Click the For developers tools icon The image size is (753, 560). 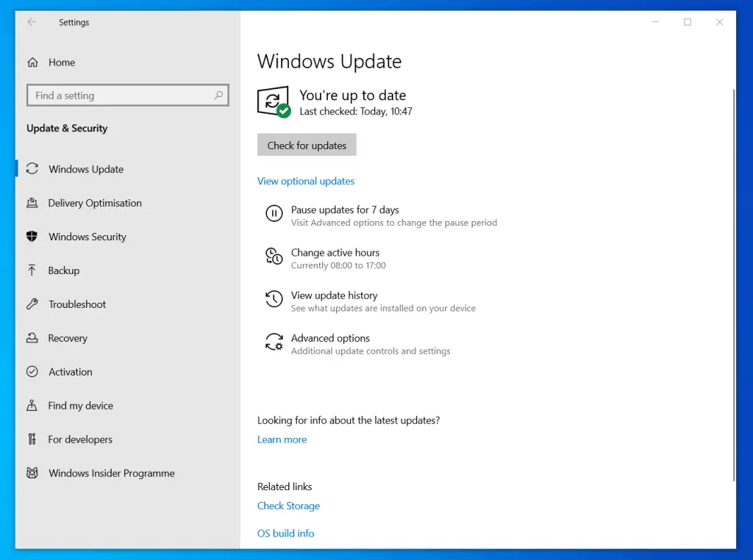pos(32,439)
